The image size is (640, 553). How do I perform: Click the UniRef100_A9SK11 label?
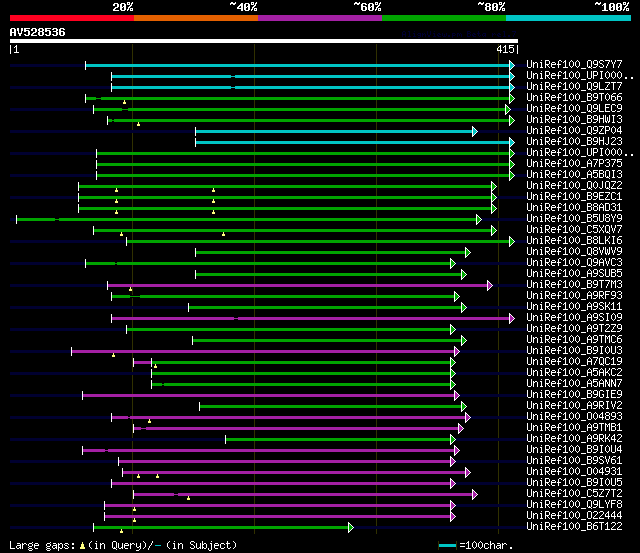574,307
